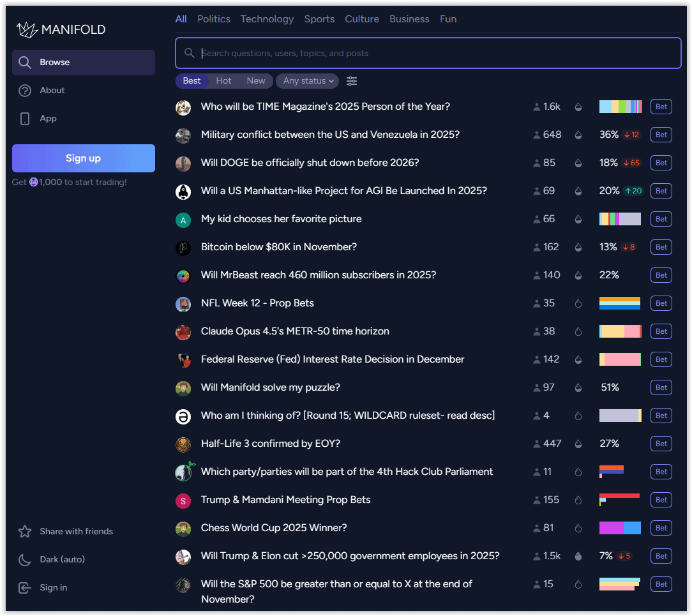The height and width of the screenshot is (616, 692).
Task: Click the About question mark icon
Action: coord(25,91)
